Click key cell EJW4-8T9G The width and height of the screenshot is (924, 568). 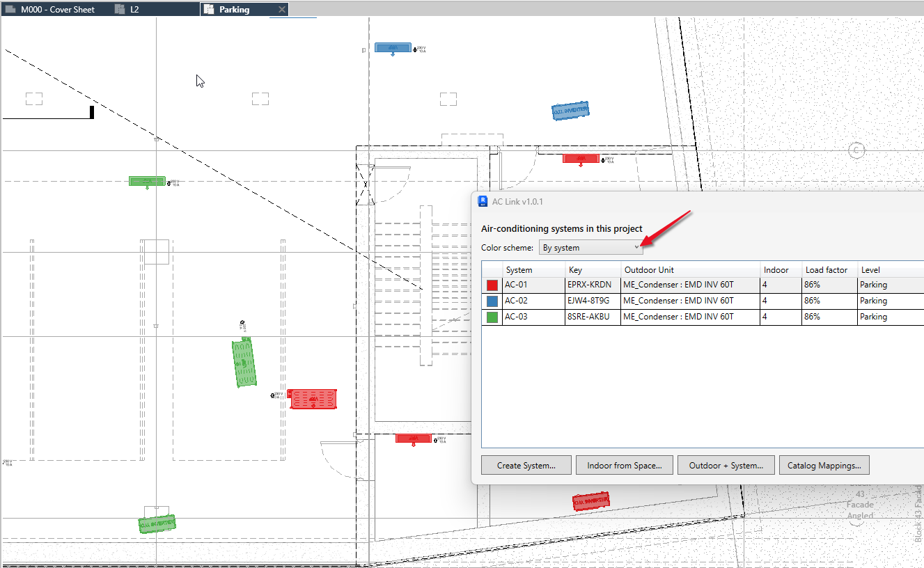593,301
